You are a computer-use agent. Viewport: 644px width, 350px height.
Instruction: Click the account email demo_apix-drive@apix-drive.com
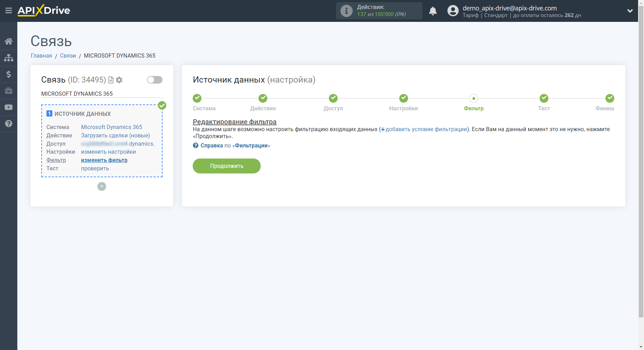click(x=510, y=8)
